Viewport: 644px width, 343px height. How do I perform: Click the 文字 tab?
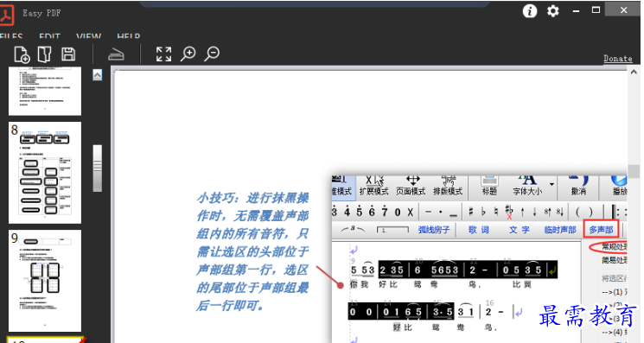click(x=520, y=230)
